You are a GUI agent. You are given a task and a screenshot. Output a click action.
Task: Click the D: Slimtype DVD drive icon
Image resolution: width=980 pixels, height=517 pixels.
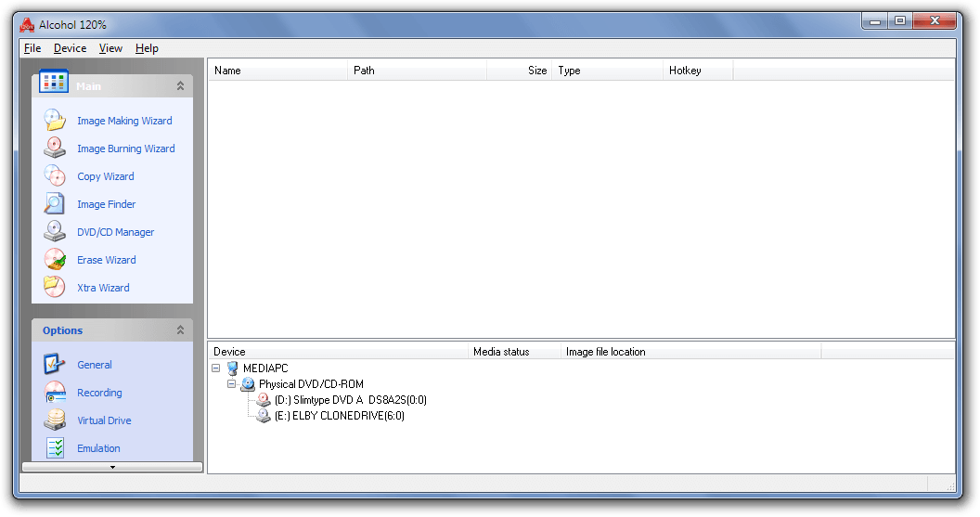click(x=264, y=399)
